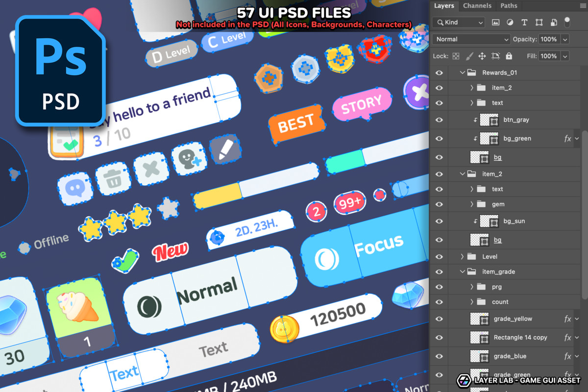Collapse the item_grade group

click(462, 271)
